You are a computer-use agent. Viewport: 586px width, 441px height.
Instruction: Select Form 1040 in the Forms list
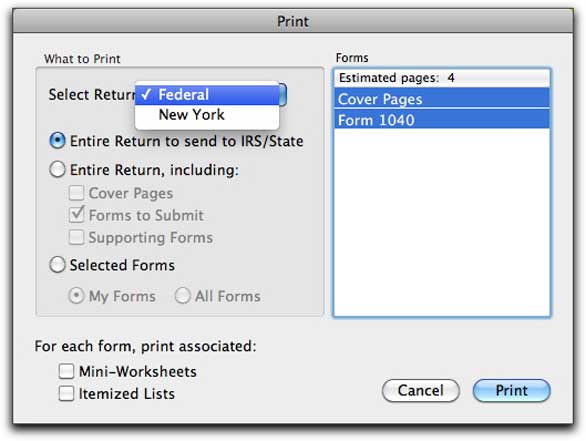click(x=442, y=119)
